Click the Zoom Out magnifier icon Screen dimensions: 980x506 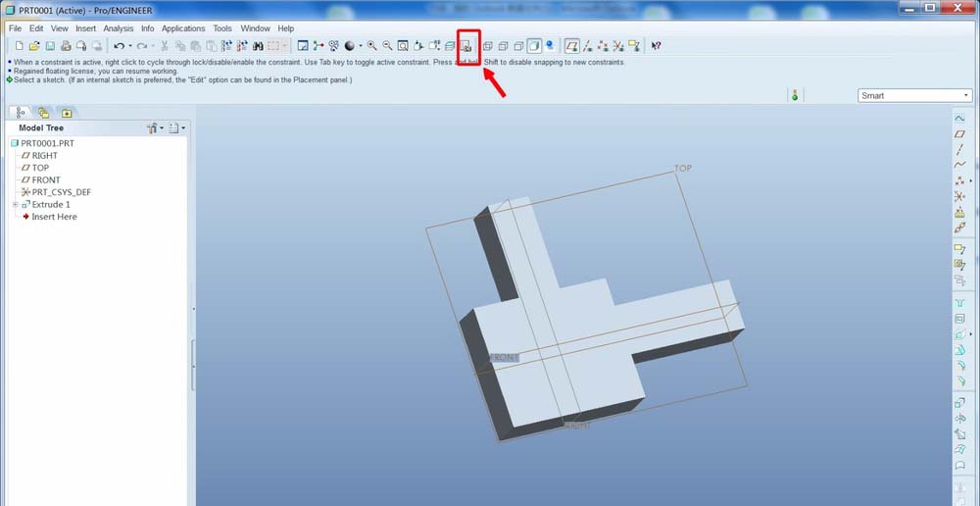click(387, 46)
